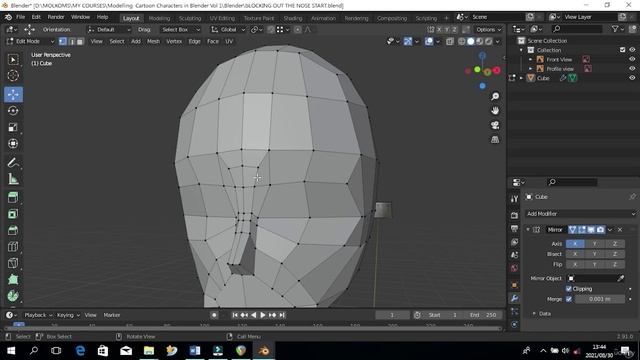Click the pan view hand icon
Screen dimensions: 640x360
coord(495,111)
